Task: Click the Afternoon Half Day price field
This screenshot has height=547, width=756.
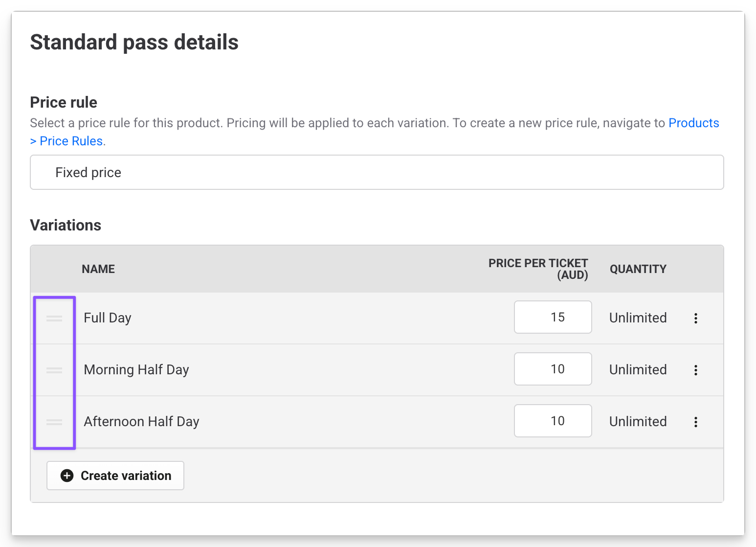Action: (553, 421)
